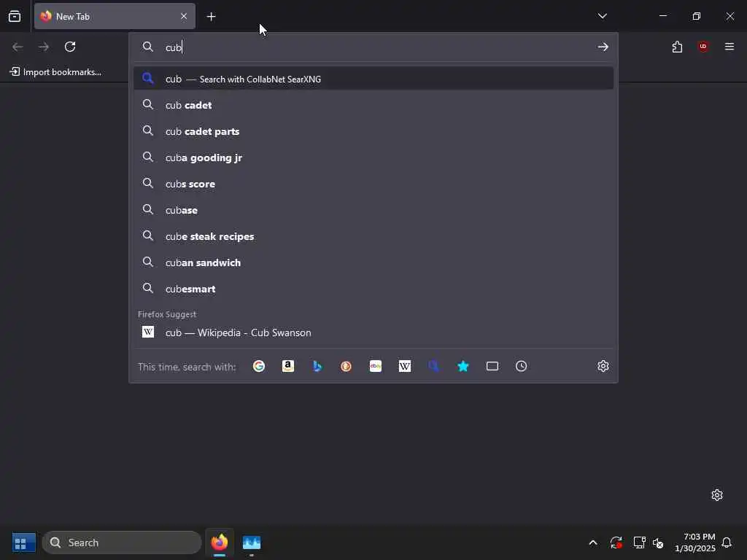Select suggestion cubs score
Screen dimensions: 747x560
pyautogui.click(x=373, y=183)
